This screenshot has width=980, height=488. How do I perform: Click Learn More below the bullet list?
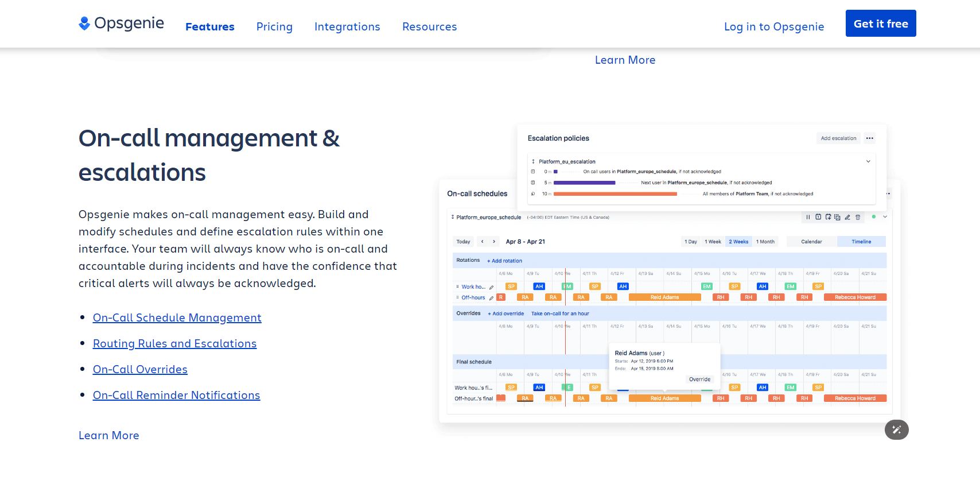pos(109,435)
